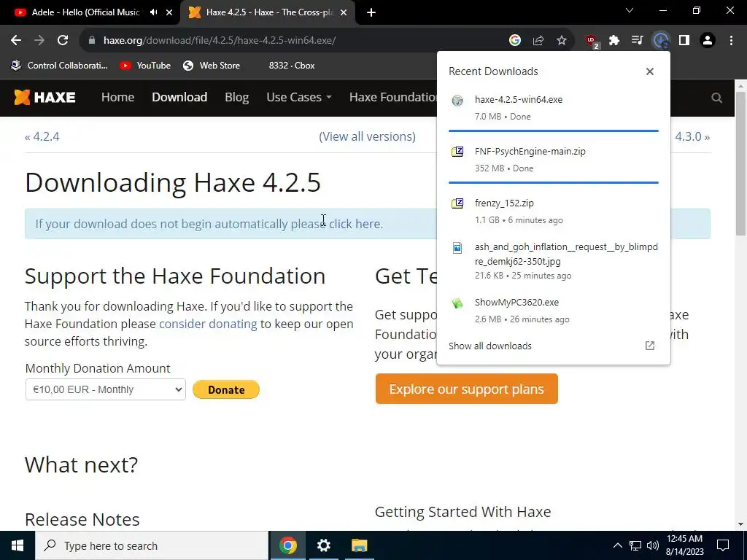Open FNF-PsychEngine-main.zip download entry
The height and width of the screenshot is (560, 747).
[x=554, y=160]
